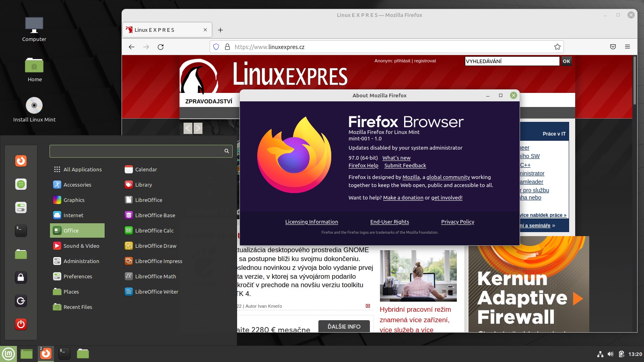
Task: Click Make a donation link
Action: tap(403, 198)
